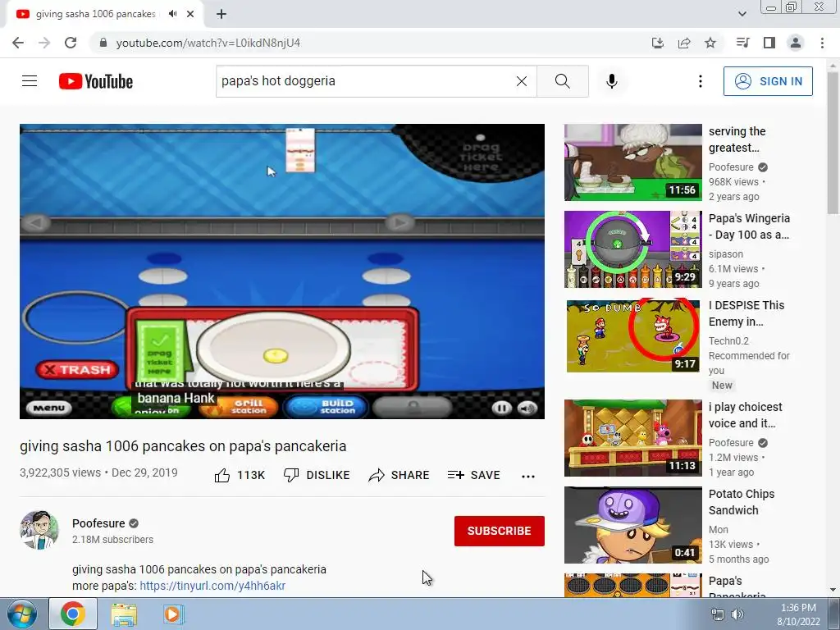Image resolution: width=840 pixels, height=630 pixels.
Task: View site info via padlock icon
Action: point(103,43)
